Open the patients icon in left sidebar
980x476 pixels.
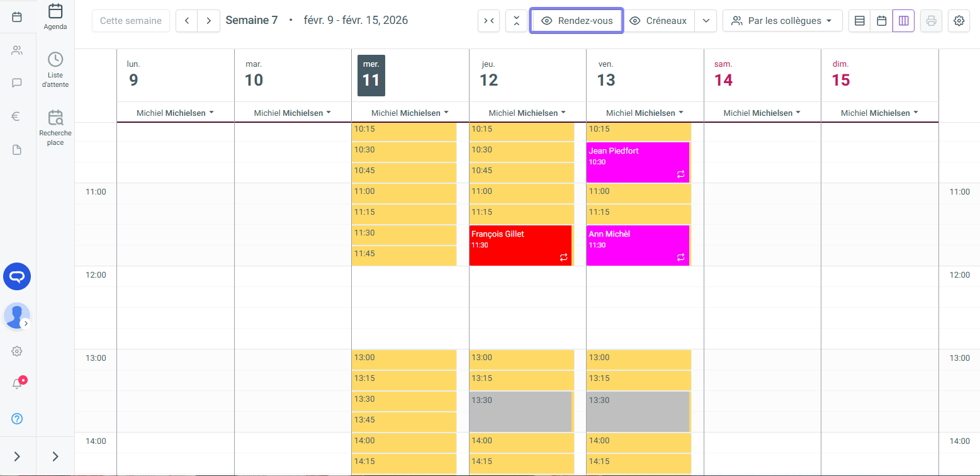(17, 50)
